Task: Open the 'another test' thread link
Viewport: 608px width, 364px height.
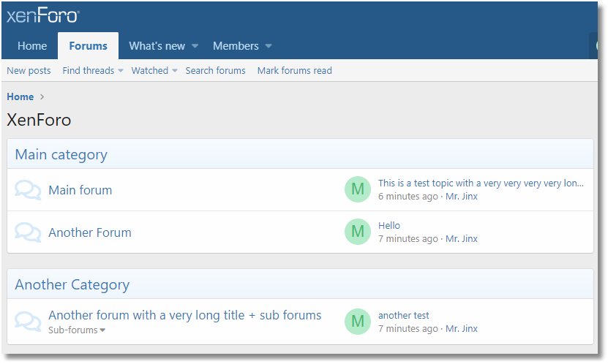Action: pyautogui.click(x=404, y=316)
